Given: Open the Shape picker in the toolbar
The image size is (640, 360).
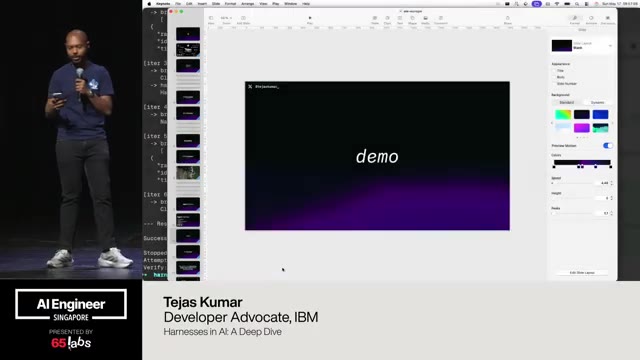Looking at the screenshot, I should pos(412,20).
